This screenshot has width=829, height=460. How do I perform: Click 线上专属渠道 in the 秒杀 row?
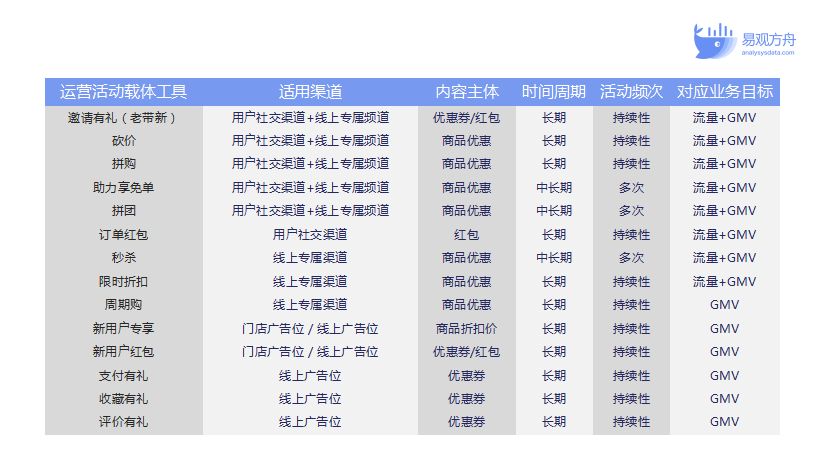pos(310,258)
